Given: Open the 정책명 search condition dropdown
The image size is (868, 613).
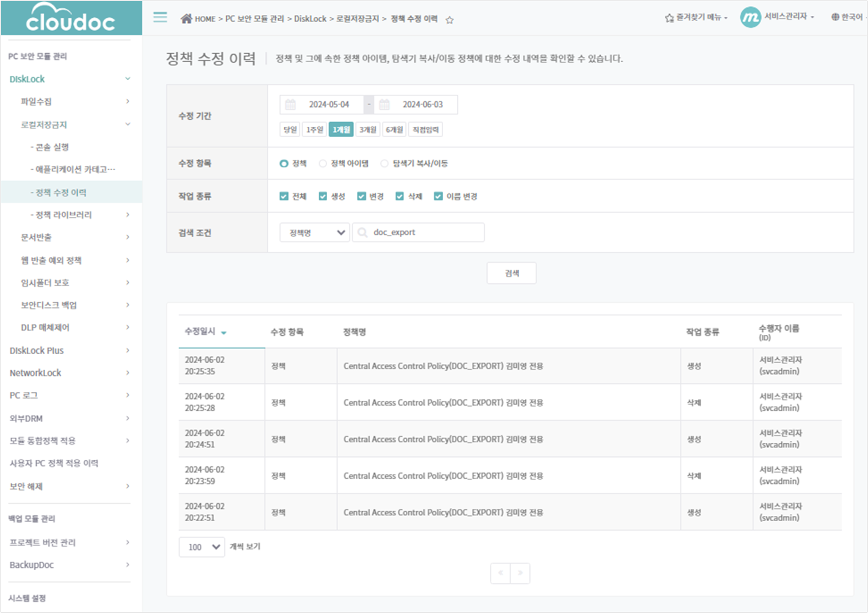Looking at the screenshot, I should point(315,233).
